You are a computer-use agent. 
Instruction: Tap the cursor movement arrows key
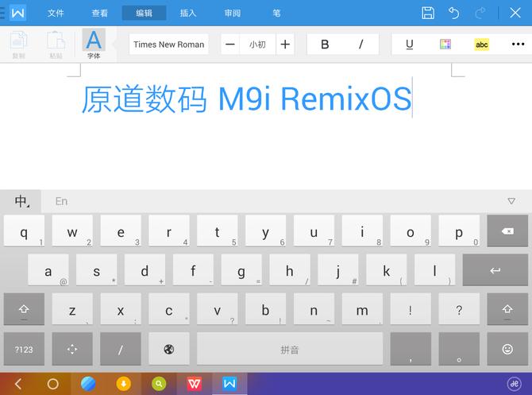(x=72, y=349)
